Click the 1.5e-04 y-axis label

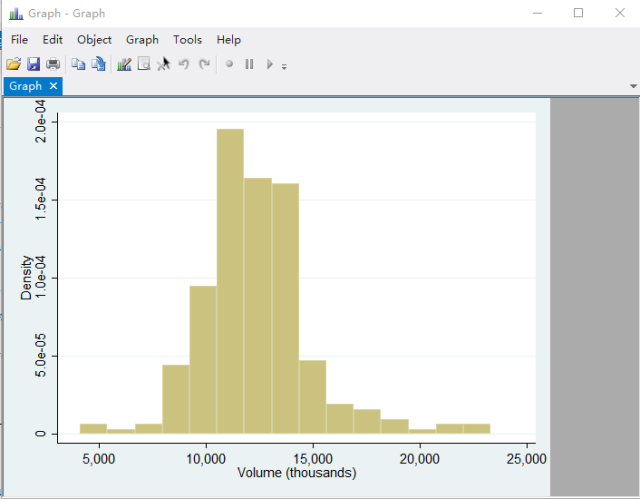point(41,200)
